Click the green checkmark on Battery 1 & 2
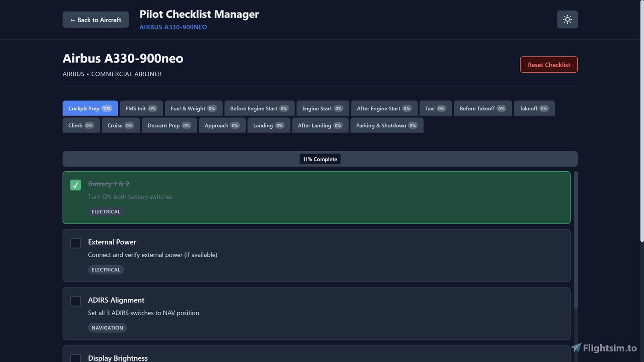 pos(75,185)
